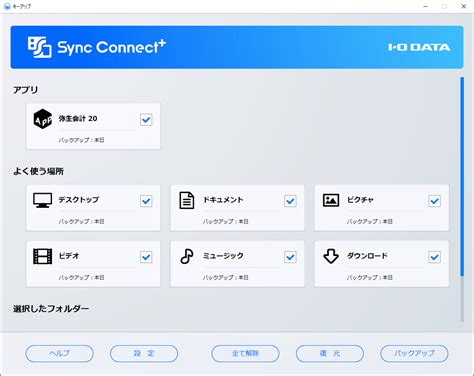Click the ビデオ label
Image resolution: width=474 pixels, height=376 pixels.
69,256
